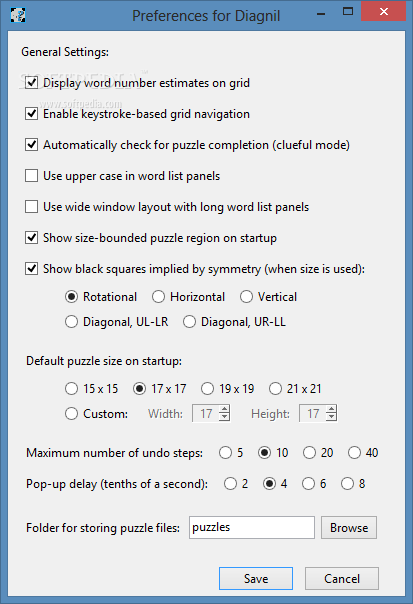Click the Height value field
Viewport: 413px width, 604px height.
pos(312,414)
